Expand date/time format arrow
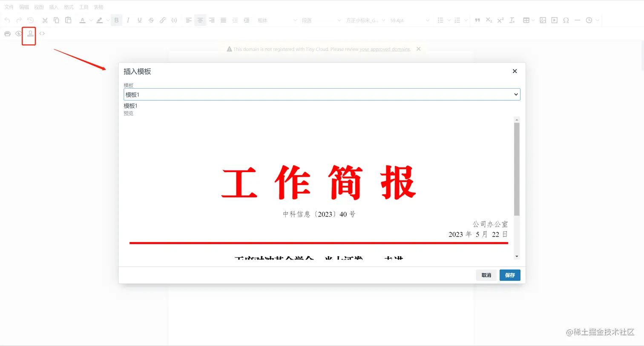 (x=598, y=20)
